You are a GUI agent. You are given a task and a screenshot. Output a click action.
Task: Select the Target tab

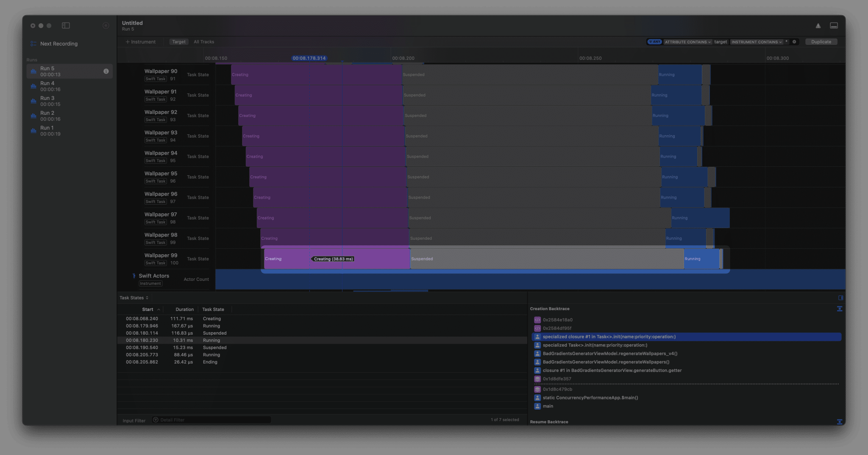tap(178, 42)
